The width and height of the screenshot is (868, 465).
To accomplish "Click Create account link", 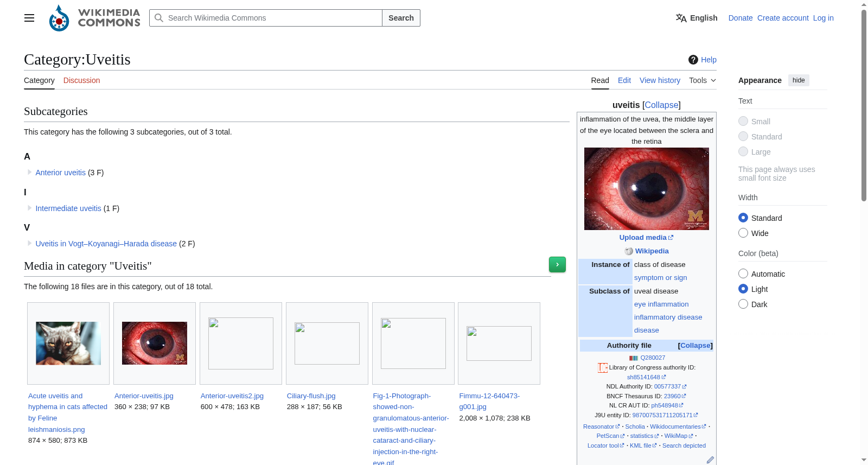I will [783, 18].
